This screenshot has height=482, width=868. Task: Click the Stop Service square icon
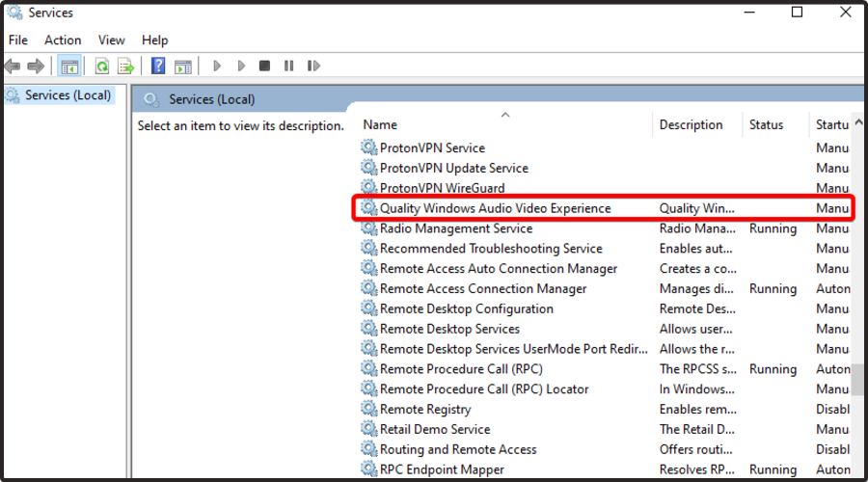click(x=264, y=66)
